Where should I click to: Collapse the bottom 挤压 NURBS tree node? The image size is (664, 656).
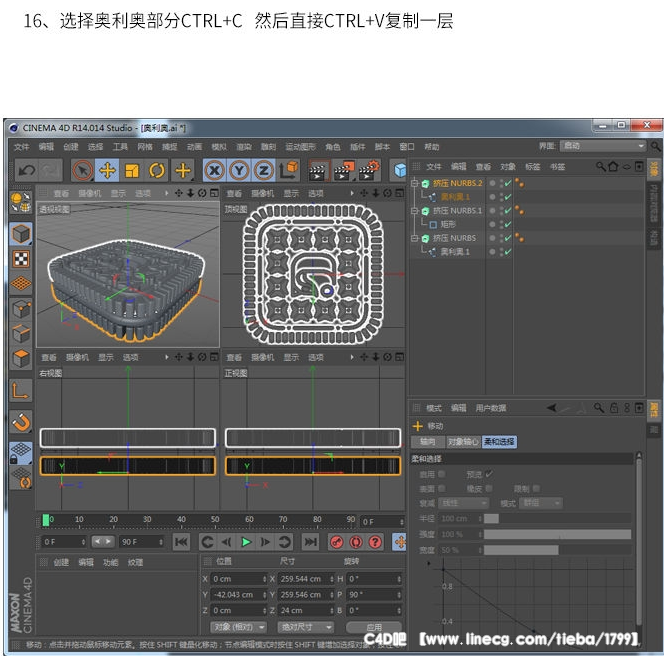pos(415,238)
